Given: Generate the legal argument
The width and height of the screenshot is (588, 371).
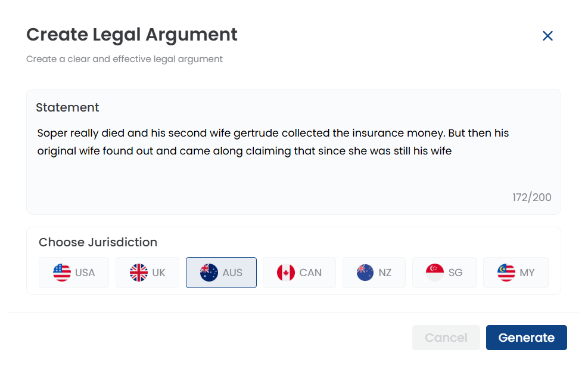Looking at the screenshot, I should point(527,338).
